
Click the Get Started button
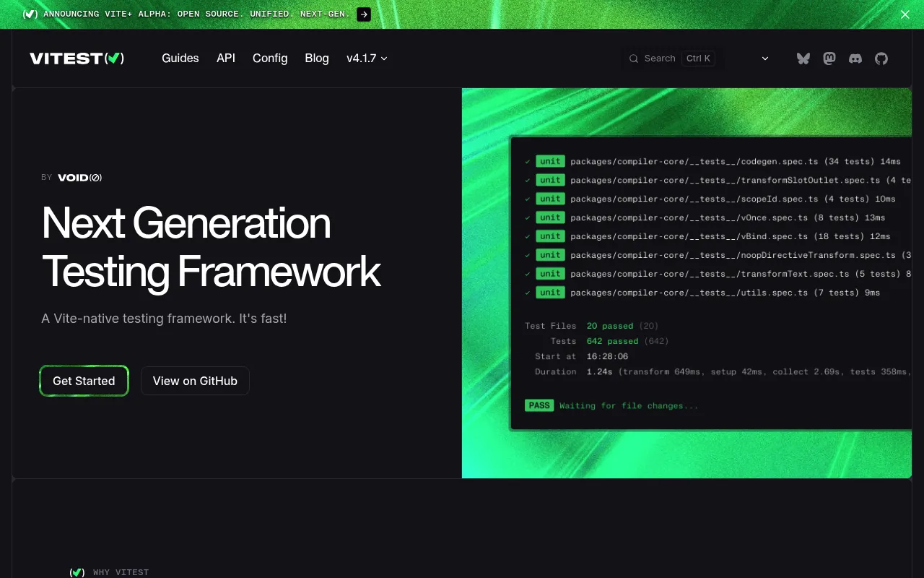(84, 381)
